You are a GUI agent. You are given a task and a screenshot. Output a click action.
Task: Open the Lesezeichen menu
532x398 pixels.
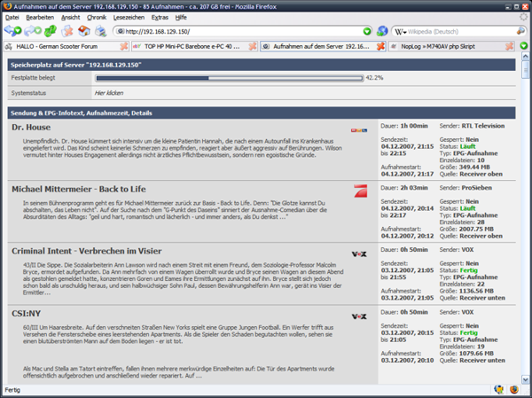point(129,18)
